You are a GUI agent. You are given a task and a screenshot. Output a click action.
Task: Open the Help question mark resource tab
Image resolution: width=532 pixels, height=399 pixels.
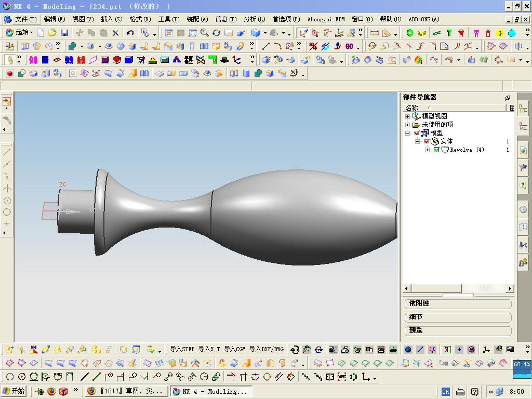click(x=523, y=184)
